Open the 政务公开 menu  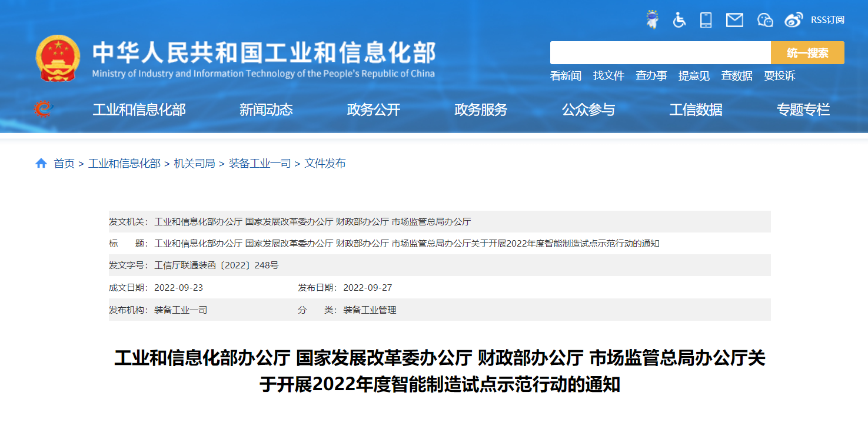coord(374,109)
